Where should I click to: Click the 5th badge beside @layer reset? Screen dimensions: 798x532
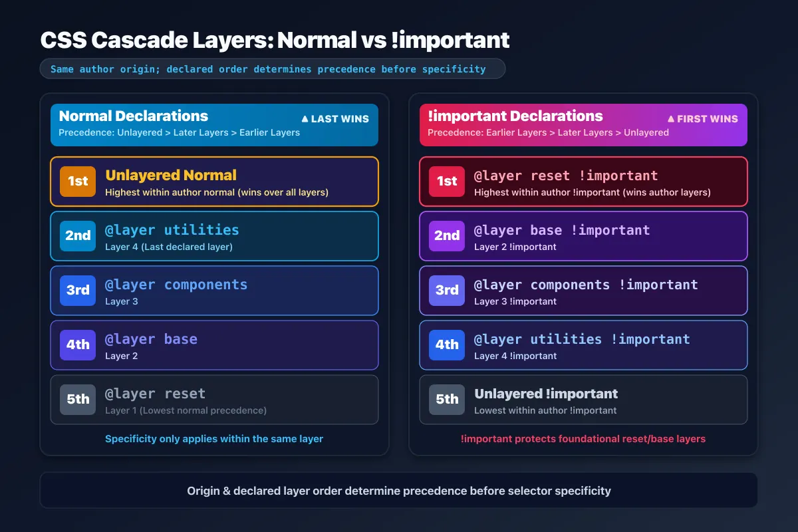tap(78, 400)
